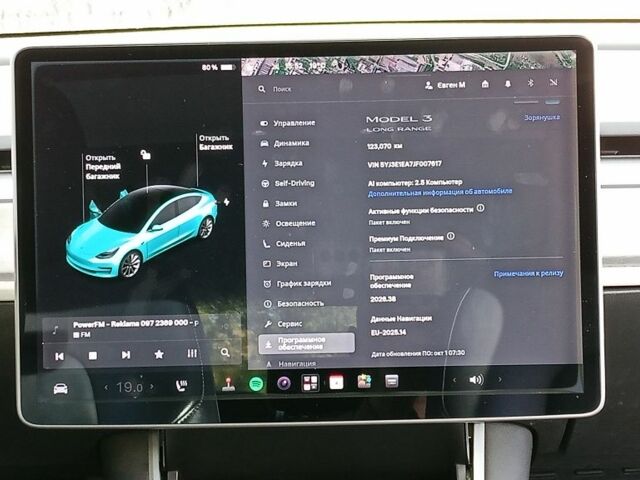Increase cabin temperature with right arrow near 19.0

click(152, 386)
